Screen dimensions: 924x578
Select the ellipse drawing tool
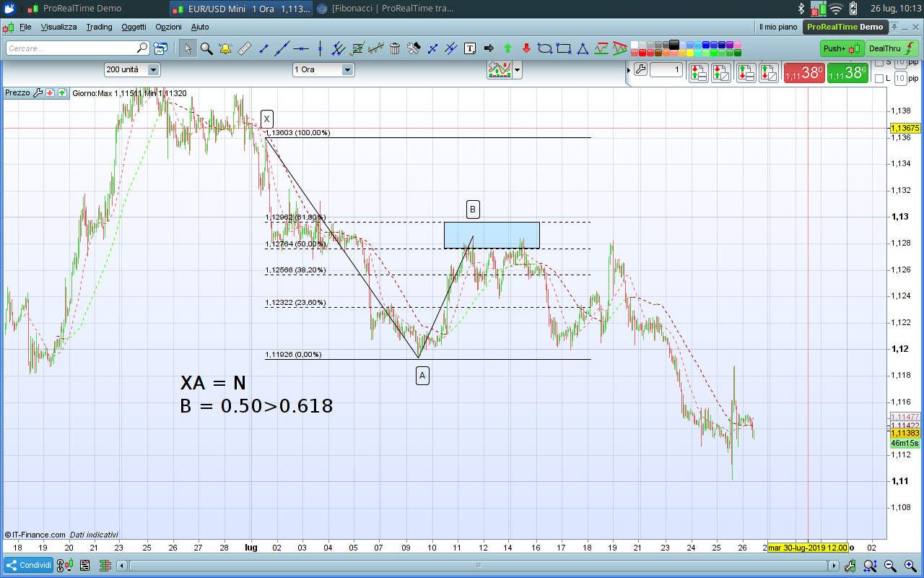545,48
